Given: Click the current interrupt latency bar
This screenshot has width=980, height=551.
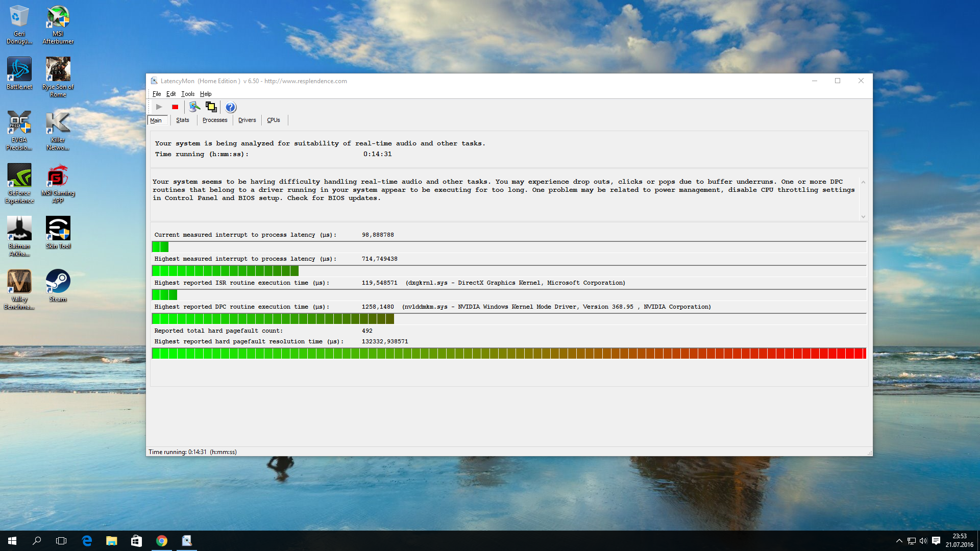Looking at the screenshot, I should (509, 247).
